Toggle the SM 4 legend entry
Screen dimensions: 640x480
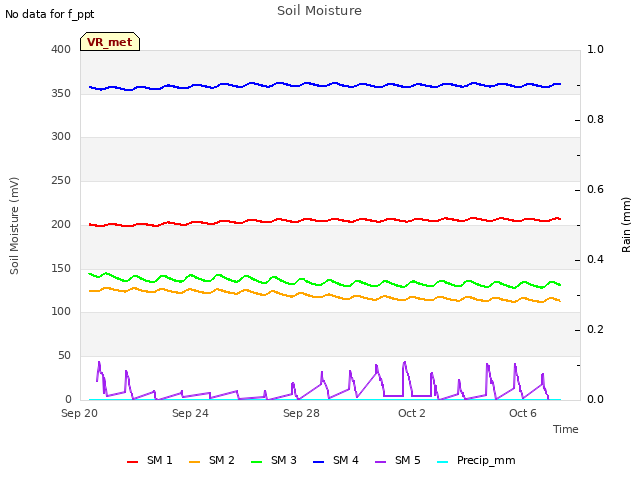pyautogui.click(x=336, y=460)
